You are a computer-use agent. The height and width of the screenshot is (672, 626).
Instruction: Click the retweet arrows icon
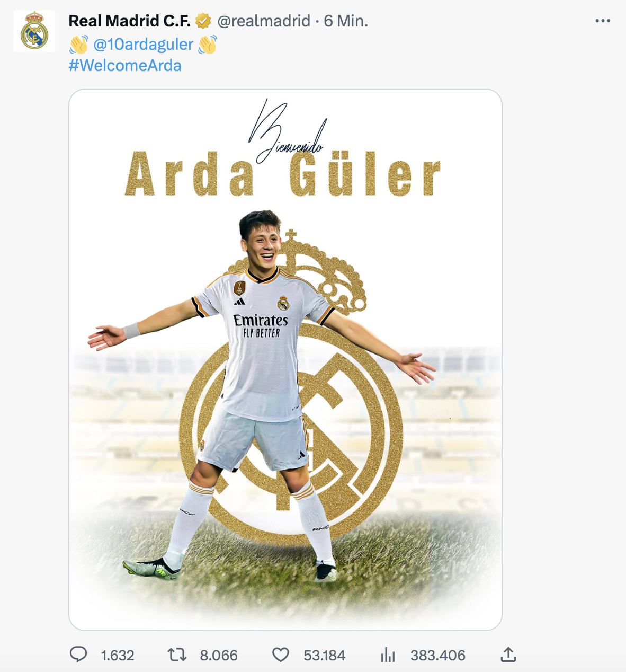pos(177,655)
